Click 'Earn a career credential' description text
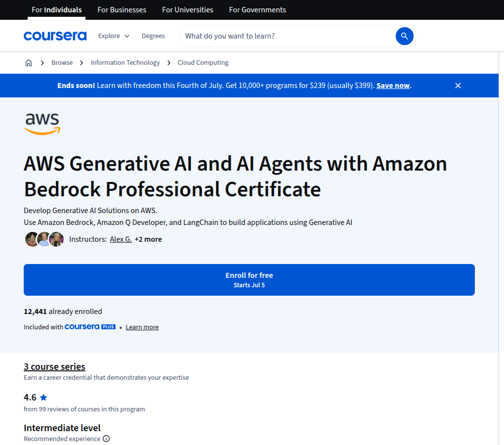This screenshot has width=504, height=445. pyautogui.click(x=106, y=377)
